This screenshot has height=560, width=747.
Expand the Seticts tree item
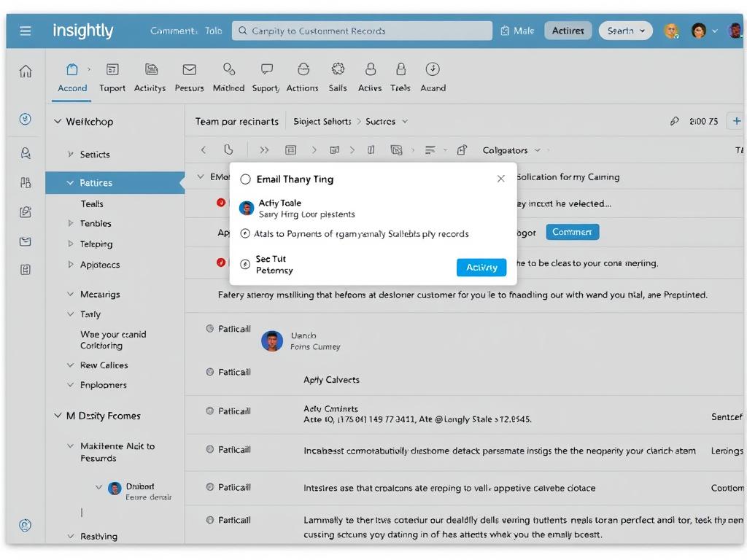pyautogui.click(x=71, y=155)
